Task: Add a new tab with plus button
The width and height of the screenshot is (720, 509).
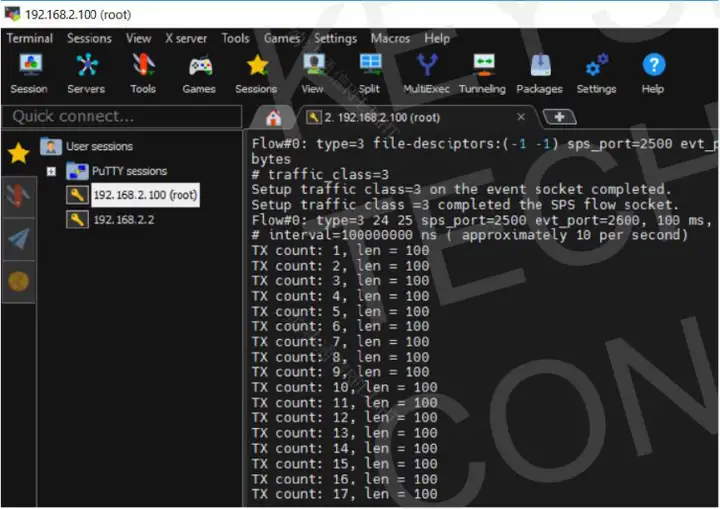Action: click(559, 117)
